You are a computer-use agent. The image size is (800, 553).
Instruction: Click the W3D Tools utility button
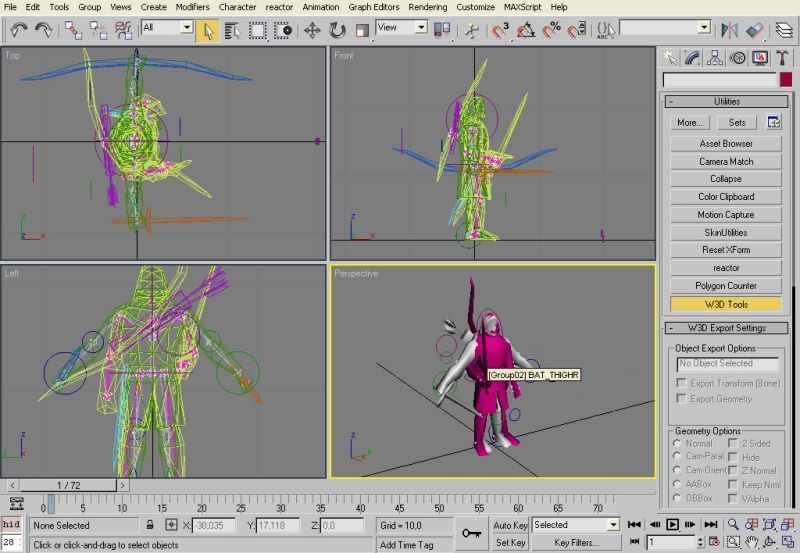726,304
